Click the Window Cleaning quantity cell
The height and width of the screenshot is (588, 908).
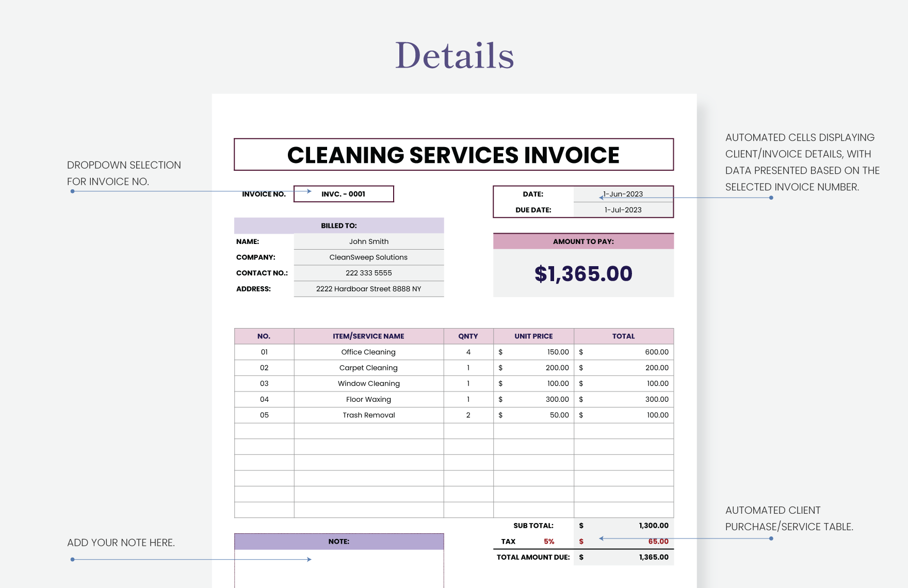[467, 383]
